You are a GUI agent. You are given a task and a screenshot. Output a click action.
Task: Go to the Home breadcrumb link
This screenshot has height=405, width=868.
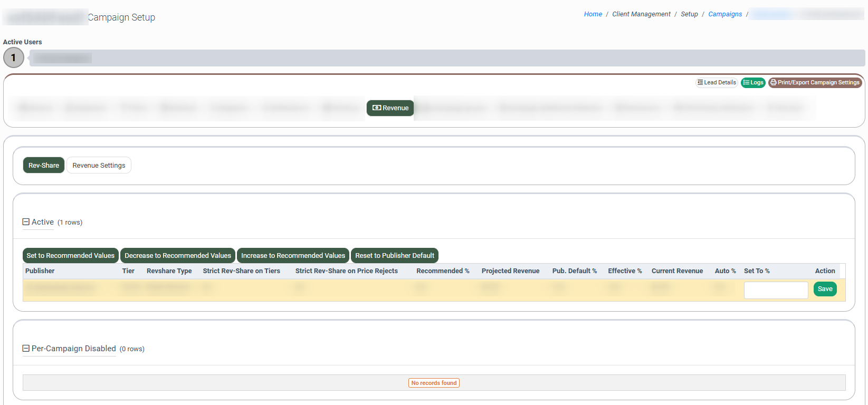(x=593, y=14)
